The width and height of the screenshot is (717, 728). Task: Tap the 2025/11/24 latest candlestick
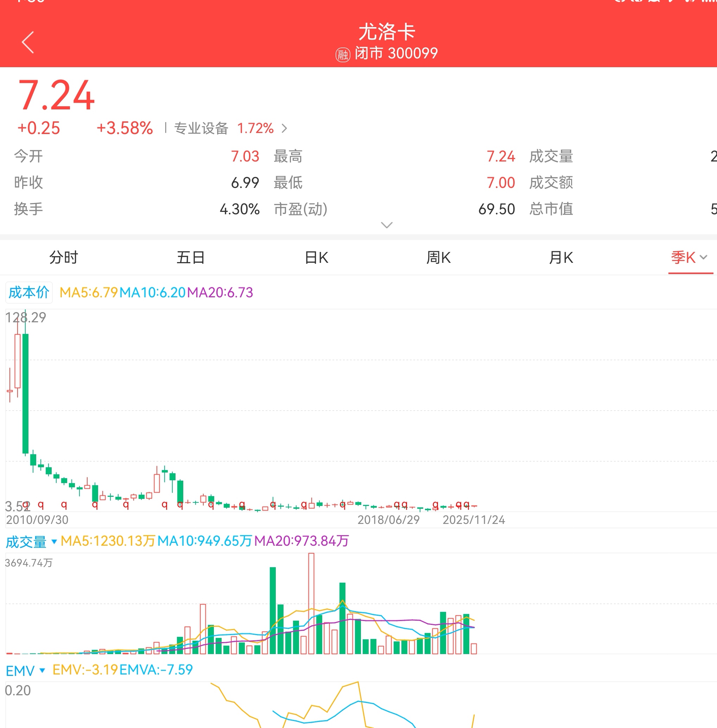click(474, 506)
